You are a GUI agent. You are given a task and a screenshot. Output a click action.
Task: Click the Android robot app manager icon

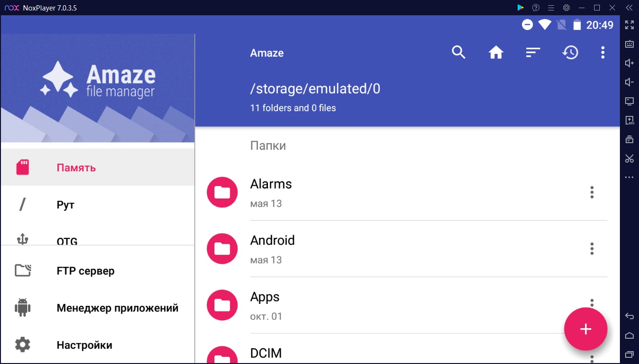22,308
